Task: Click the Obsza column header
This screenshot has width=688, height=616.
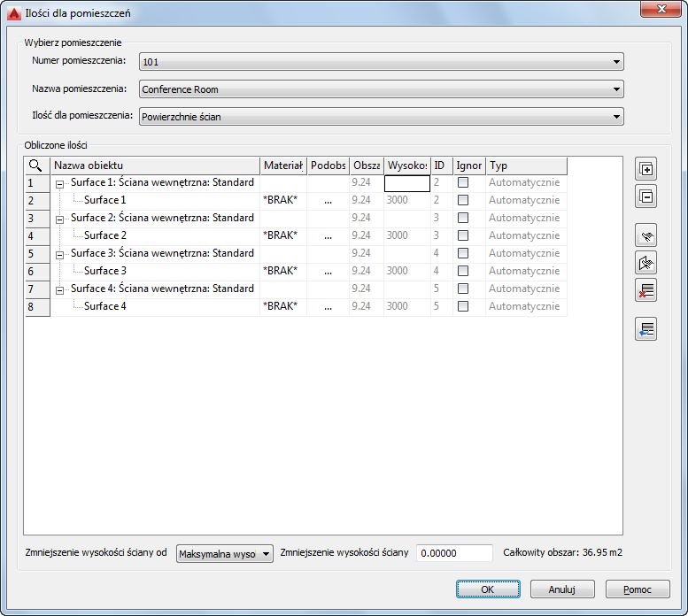Action: tap(367, 166)
